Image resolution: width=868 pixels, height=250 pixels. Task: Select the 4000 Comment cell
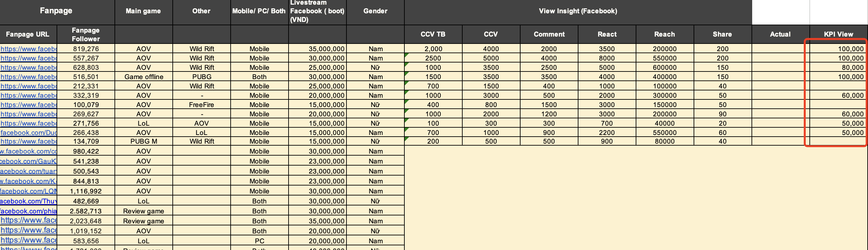(x=549, y=58)
